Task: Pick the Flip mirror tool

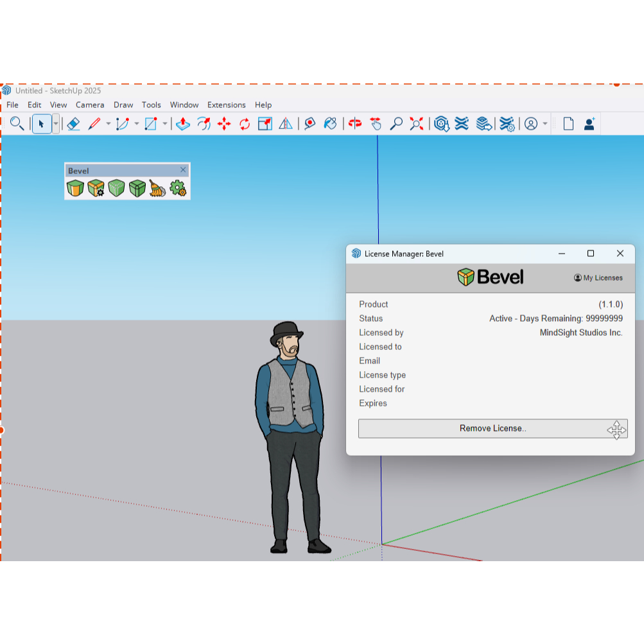Action: 286,124
